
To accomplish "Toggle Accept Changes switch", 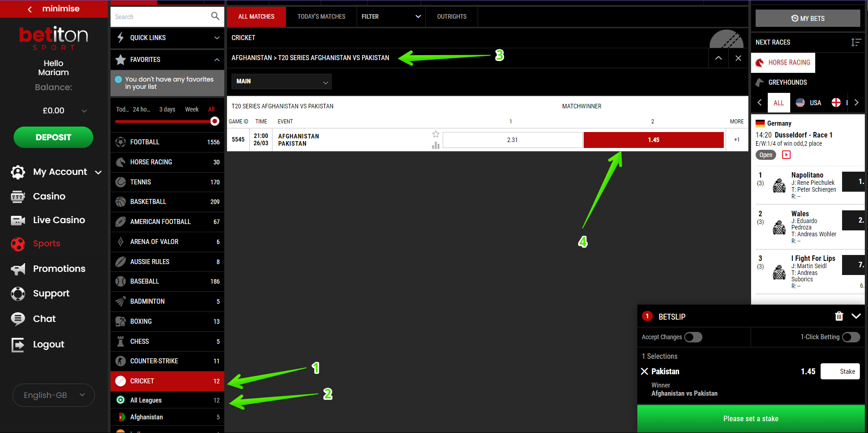I will 693,337.
